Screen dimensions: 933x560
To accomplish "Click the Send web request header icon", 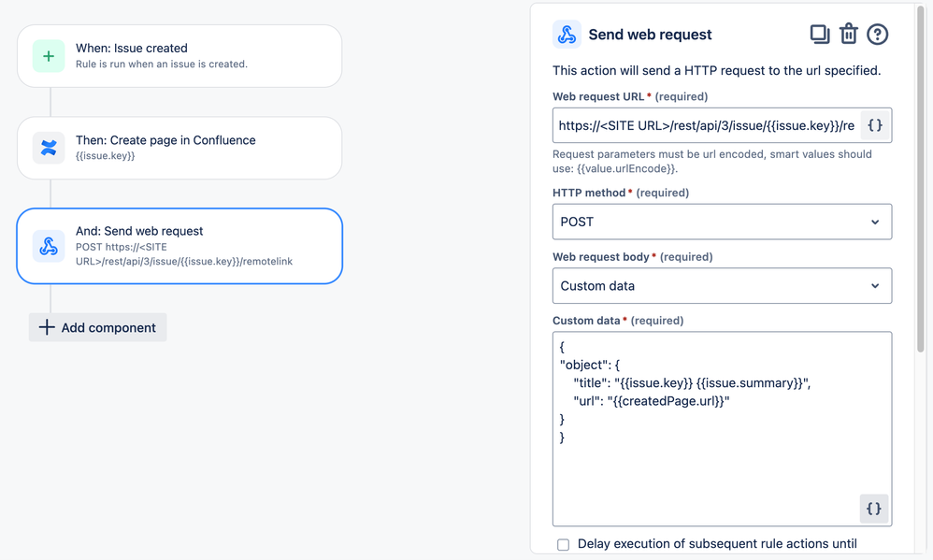I will pos(567,35).
